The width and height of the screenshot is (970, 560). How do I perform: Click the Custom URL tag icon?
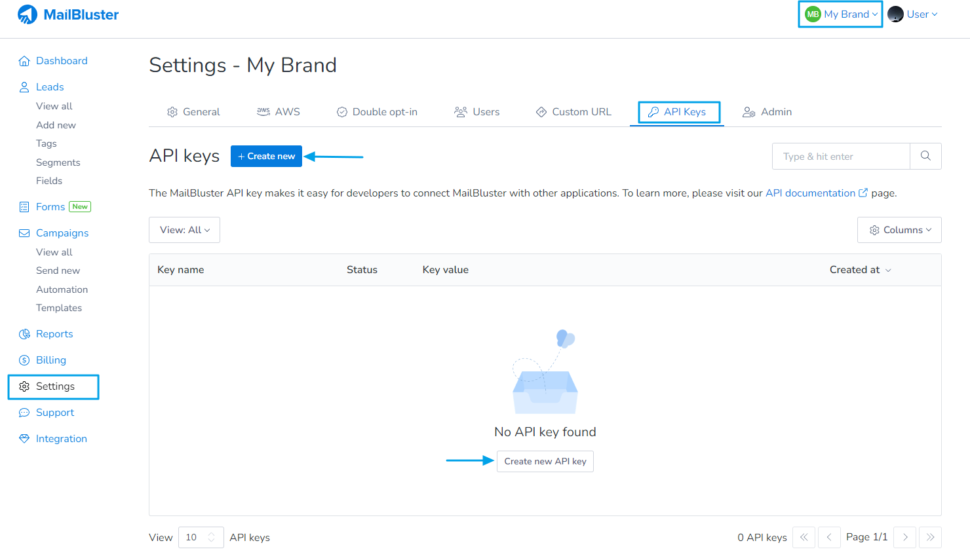pos(541,112)
